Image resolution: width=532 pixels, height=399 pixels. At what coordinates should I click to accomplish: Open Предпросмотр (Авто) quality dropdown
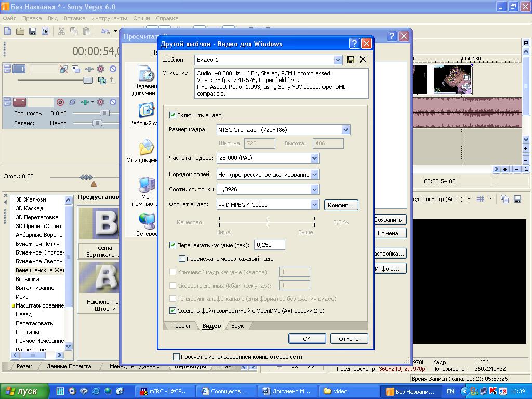pyautogui.click(x=469, y=199)
